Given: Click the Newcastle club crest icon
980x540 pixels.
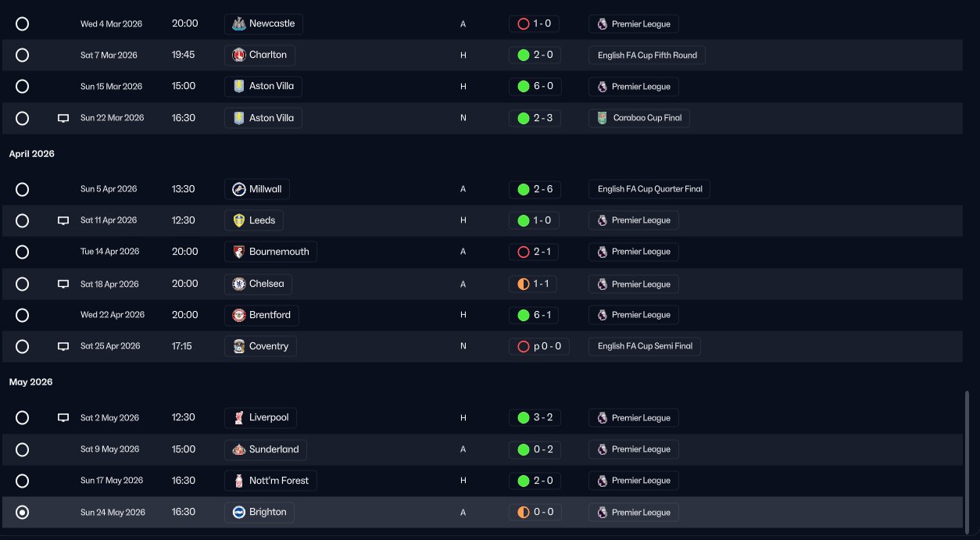Looking at the screenshot, I should 238,24.
